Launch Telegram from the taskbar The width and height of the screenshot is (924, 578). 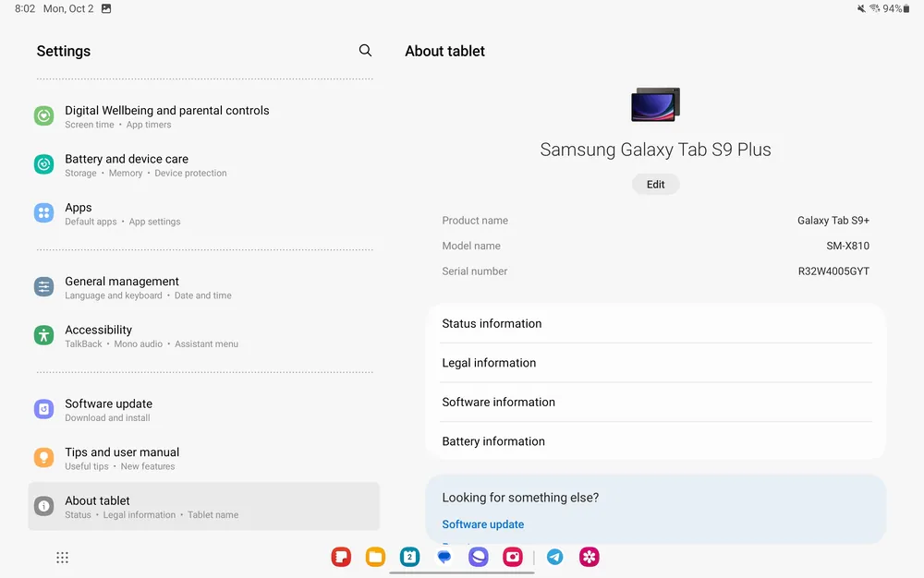(554, 557)
